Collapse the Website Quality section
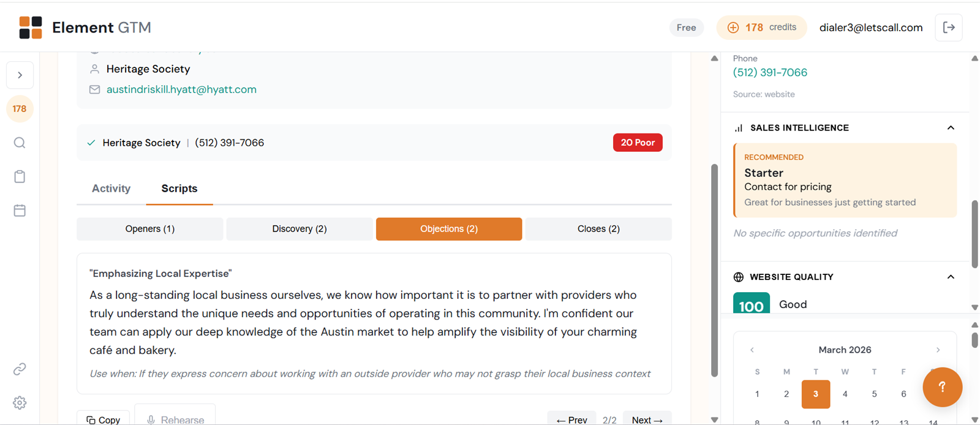This screenshot has height=425, width=980. click(951, 277)
